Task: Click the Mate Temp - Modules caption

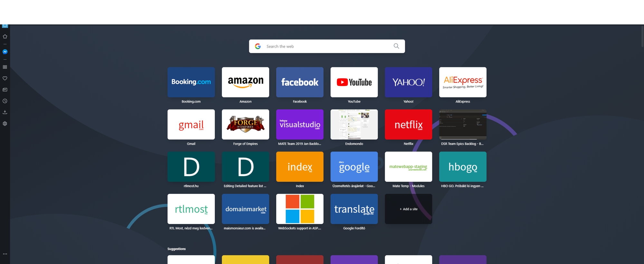Action: point(408,186)
